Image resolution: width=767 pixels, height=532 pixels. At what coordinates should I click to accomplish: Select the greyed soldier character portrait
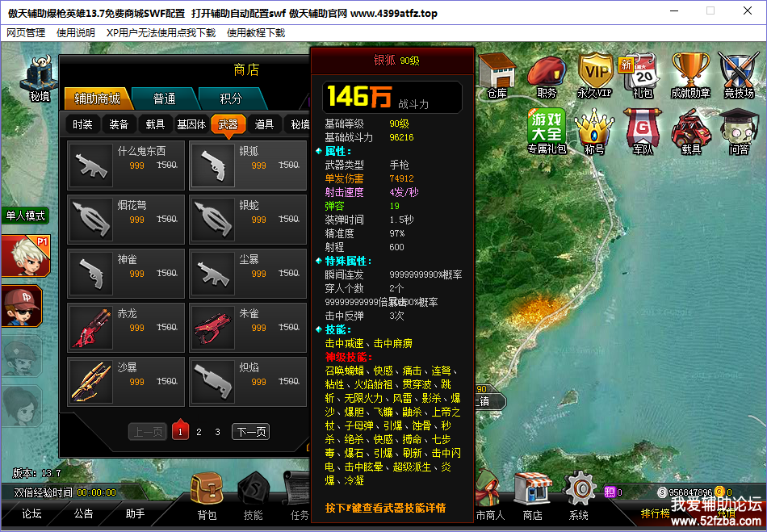pos(23,356)
